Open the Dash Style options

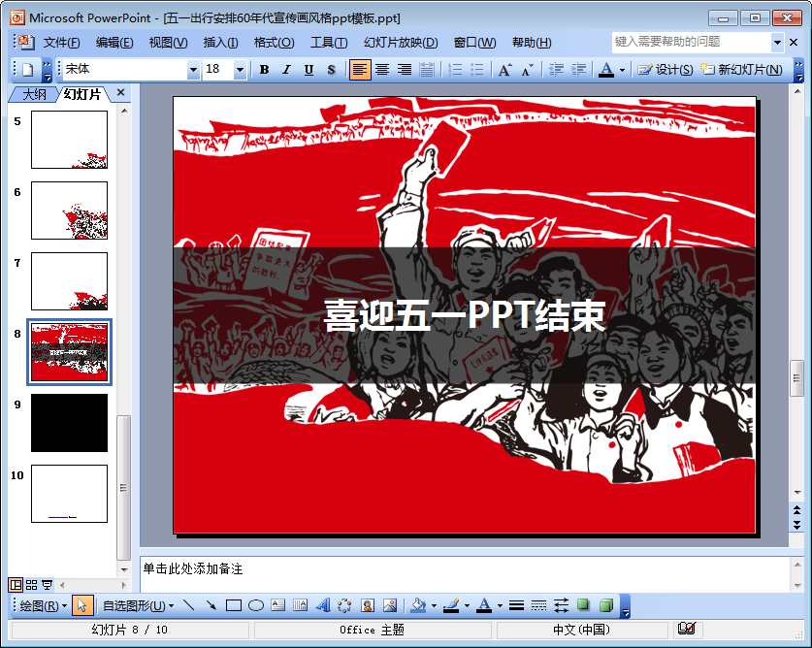[x=538, y=605]
